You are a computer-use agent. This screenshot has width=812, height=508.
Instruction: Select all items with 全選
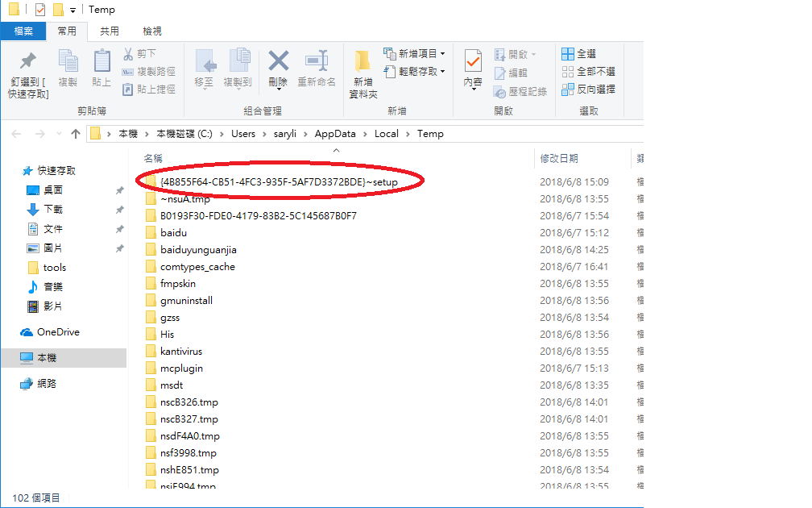pos(579,53)
